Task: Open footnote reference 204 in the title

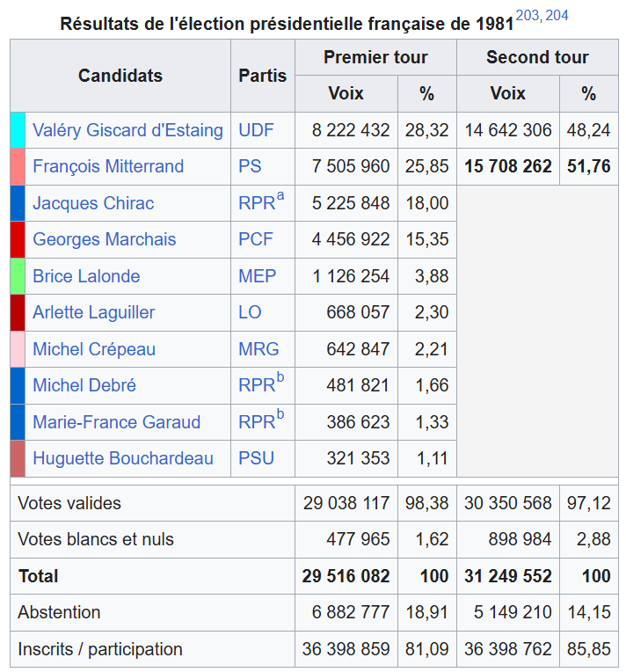Action: pos(557,16)
